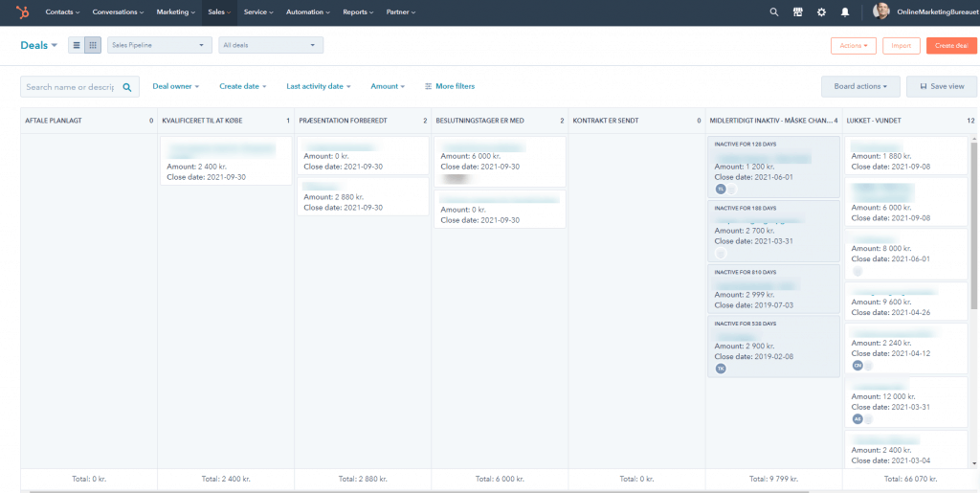
Task: Open the deal inactive for 810 days
Action: click(x=773, y=289)
